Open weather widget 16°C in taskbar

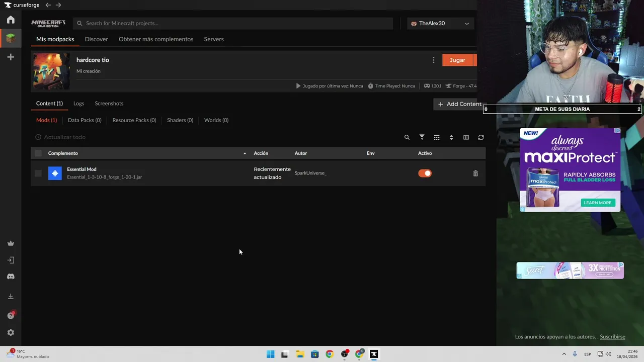tap(28, 354)
